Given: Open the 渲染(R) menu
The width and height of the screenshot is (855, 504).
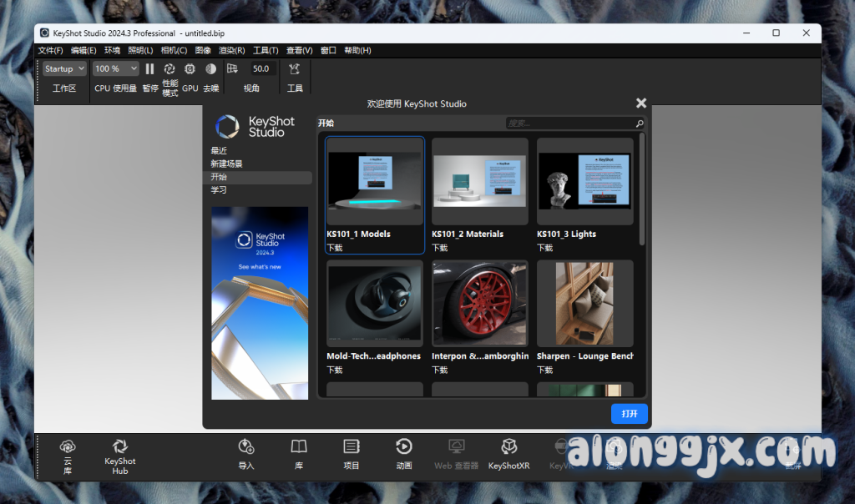Looking at the screenshot, I should [231, 51].
